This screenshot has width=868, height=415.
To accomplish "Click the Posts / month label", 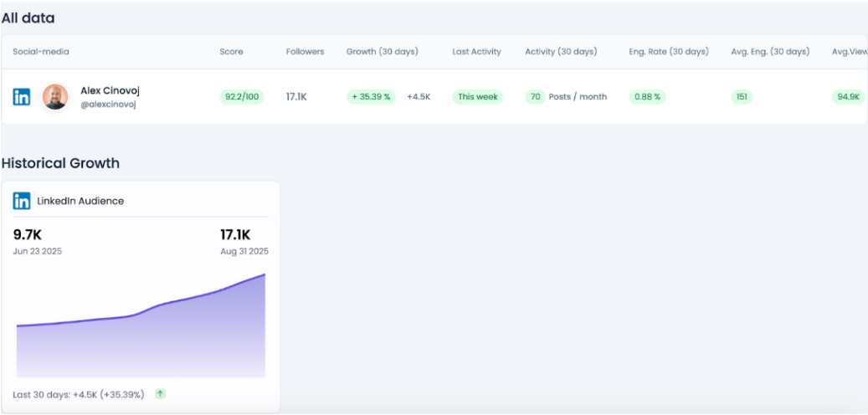I will click(578, 97).
